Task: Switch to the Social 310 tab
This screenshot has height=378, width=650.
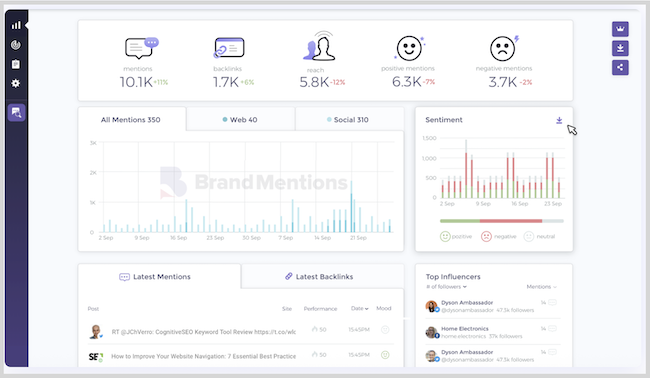Action: [x=349, y=119]
